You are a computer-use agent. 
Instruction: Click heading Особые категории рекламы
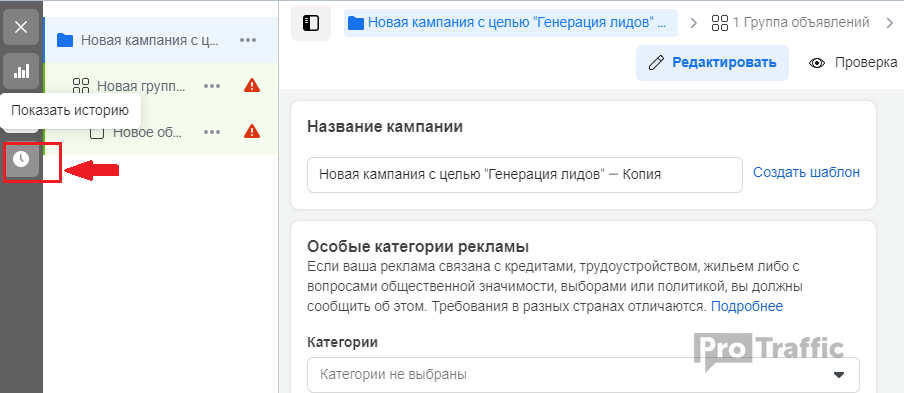418,247
